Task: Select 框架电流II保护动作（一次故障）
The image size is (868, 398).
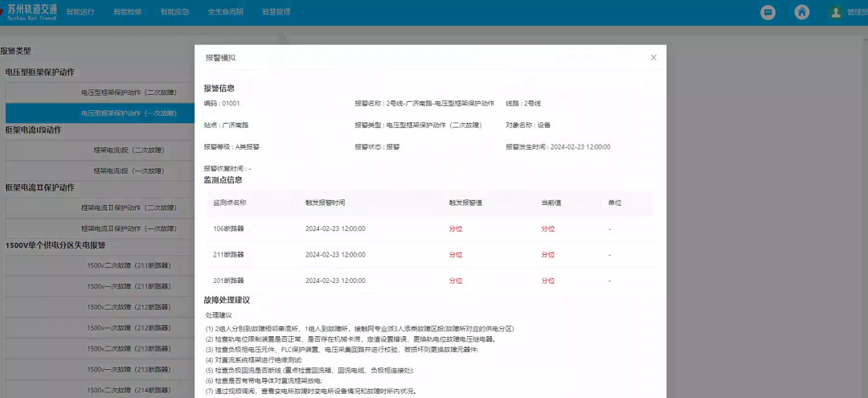Action: pyautogui.click(x=100, y=228)
